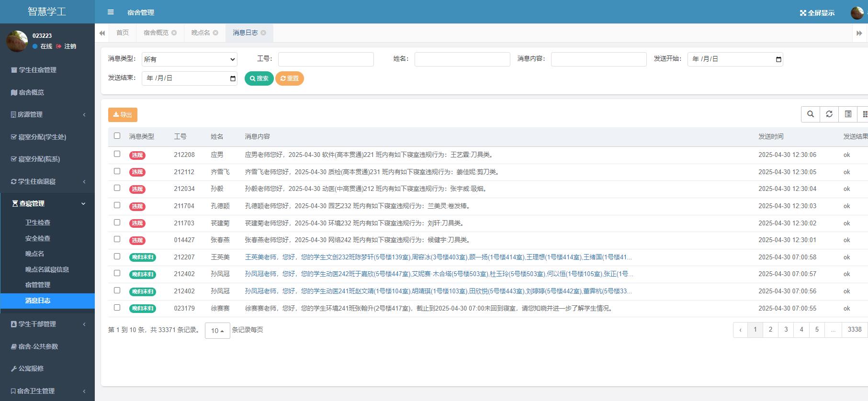Check the row for 茯建菊
868x401 pixels.
pyautogui.click(x=117, y=223)
